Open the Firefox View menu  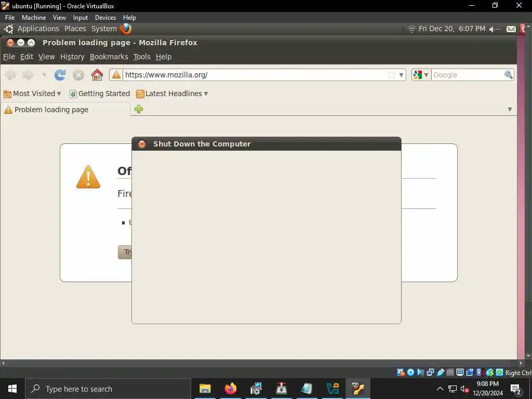point(46,57)
